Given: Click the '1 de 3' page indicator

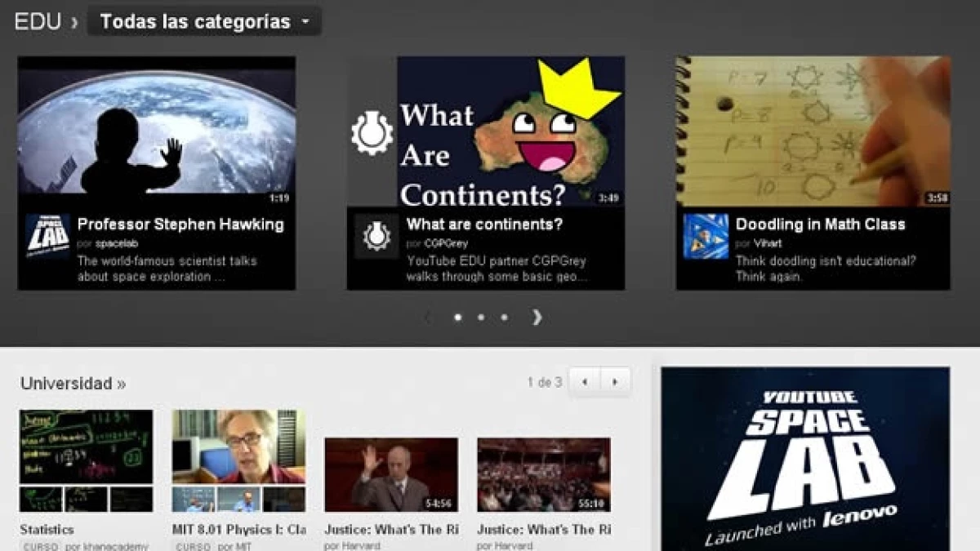Looking at the screenshot, I should tap(545, 382).
